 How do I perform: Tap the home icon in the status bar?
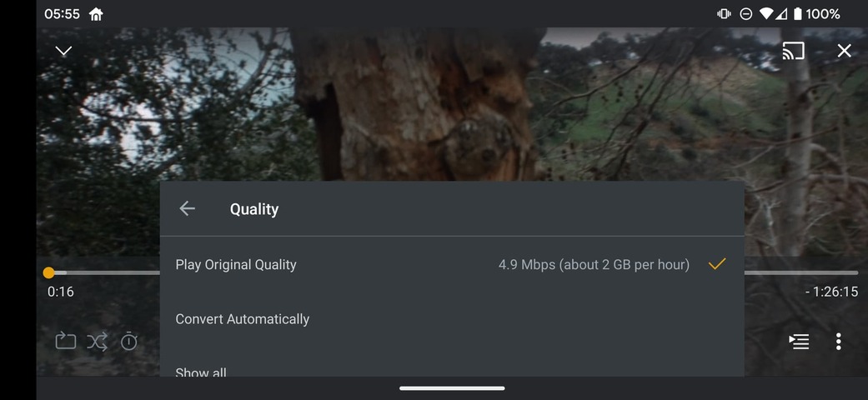click(x=96, y=14)
